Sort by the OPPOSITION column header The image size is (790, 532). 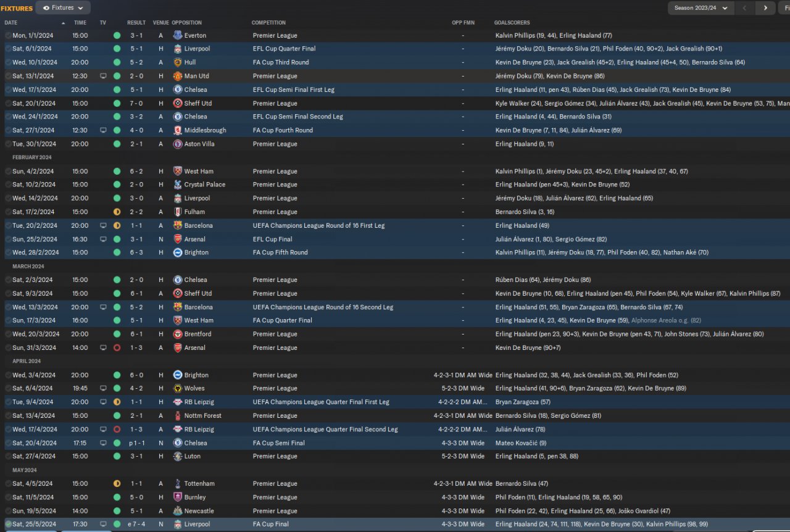[187, 23]
